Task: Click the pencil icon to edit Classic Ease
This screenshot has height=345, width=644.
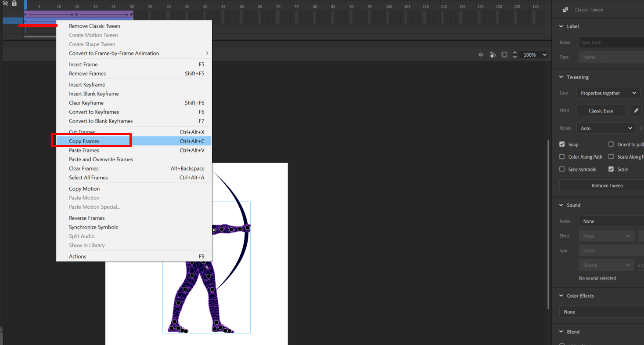Action: pos(636,110)
